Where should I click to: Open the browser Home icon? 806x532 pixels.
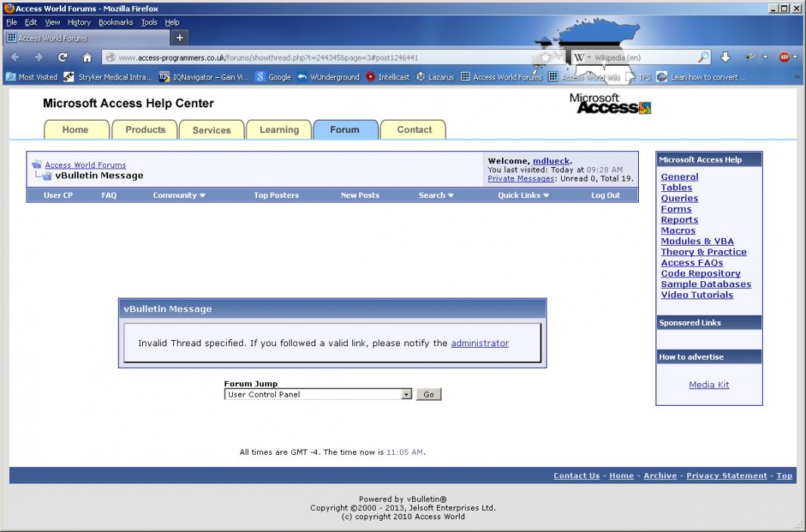click(88, 57)
